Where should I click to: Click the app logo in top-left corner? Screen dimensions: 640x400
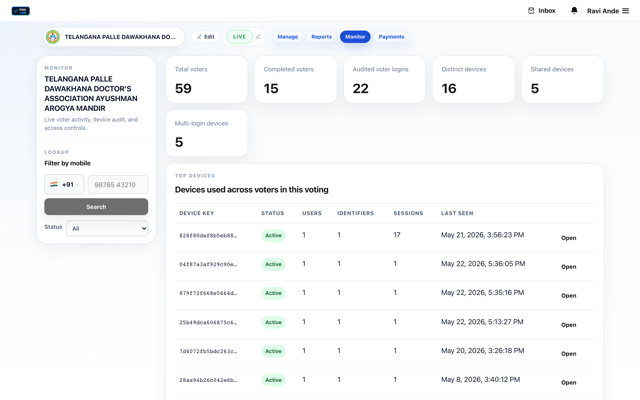click(20, 11)
